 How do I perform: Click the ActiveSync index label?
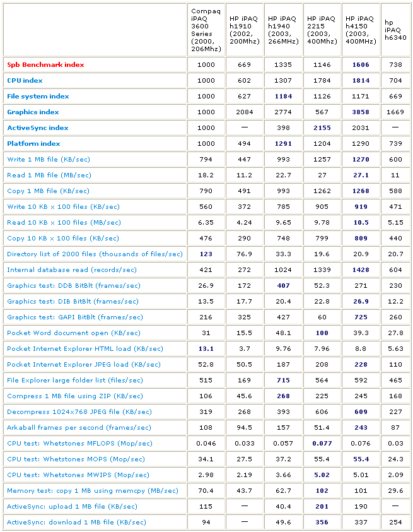38,127
